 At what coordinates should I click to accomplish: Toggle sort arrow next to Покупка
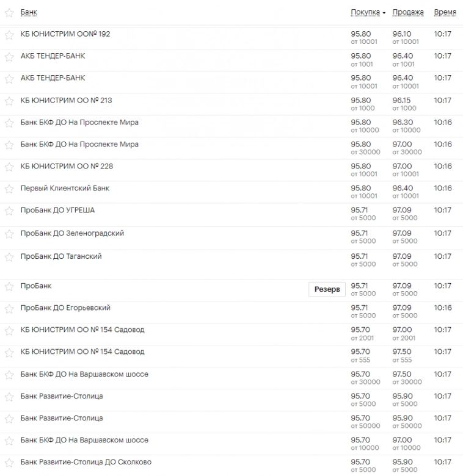[x=384, y=13]
